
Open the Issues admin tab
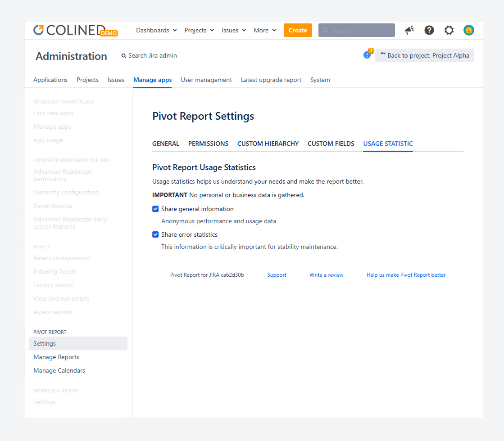point(116,80)
